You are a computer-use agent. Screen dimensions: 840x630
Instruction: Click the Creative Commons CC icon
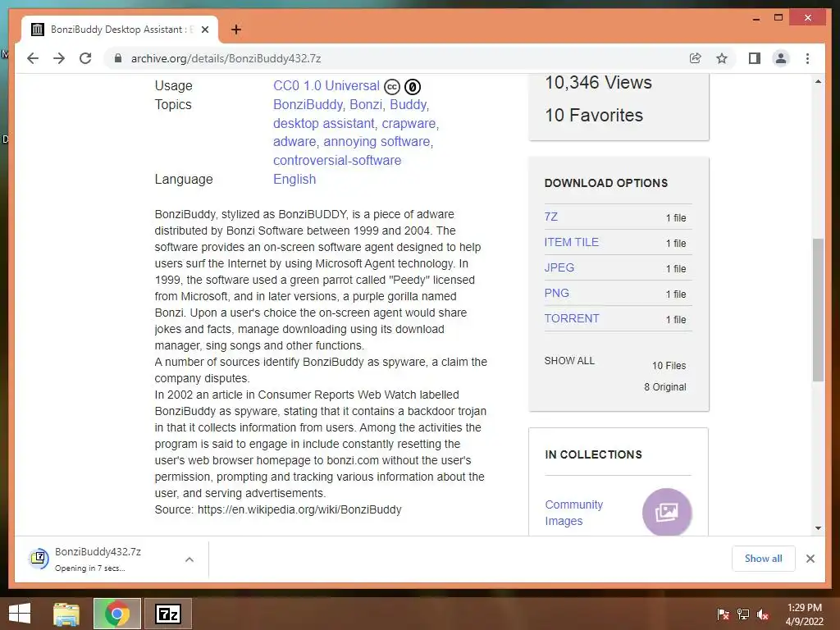[x=392, y=86]
